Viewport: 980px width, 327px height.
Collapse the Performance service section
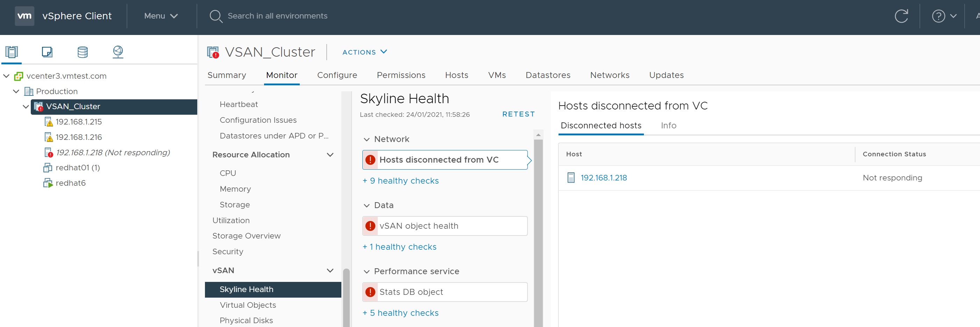pos(367,271)
